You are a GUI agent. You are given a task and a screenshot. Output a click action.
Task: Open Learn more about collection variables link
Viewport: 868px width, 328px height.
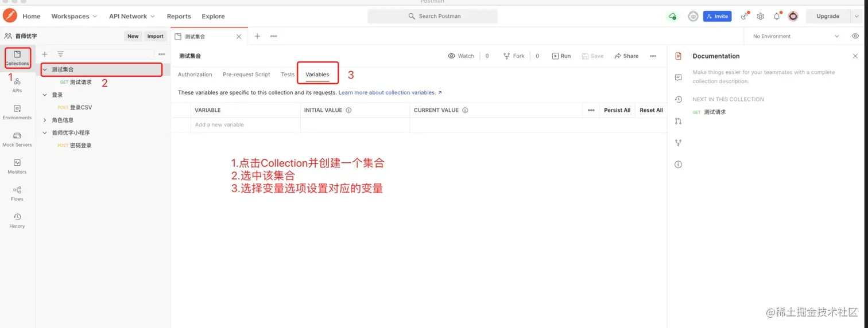click(x=390, y=92)
